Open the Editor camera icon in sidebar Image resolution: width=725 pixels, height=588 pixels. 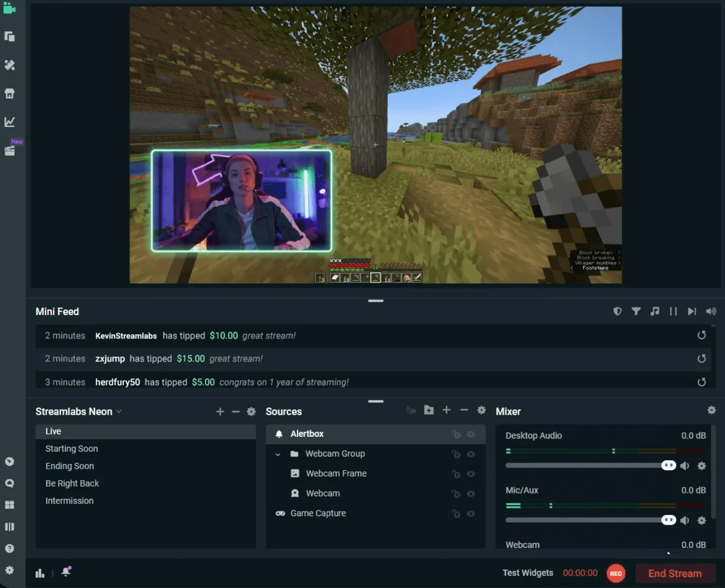tap(9, 8)
